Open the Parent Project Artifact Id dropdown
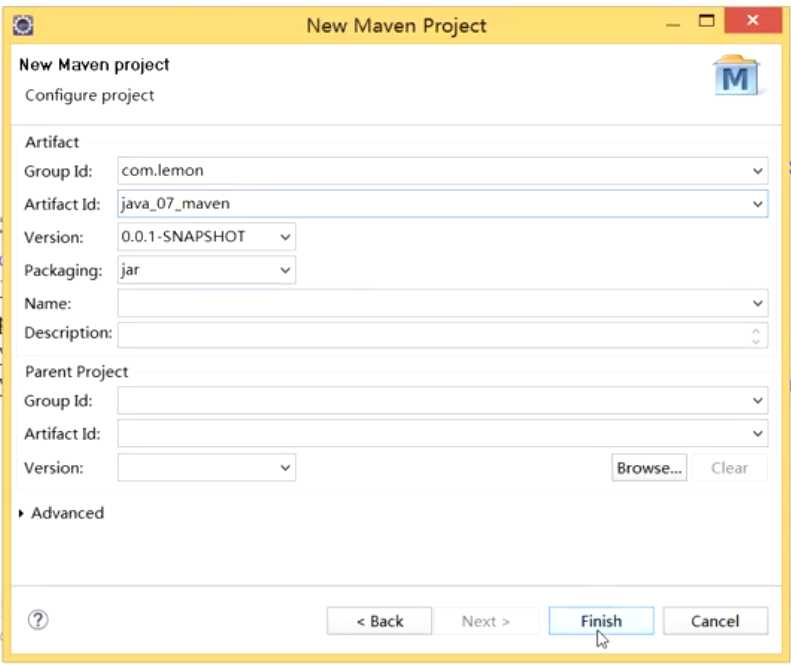791x665 pixels. [757, 433]
